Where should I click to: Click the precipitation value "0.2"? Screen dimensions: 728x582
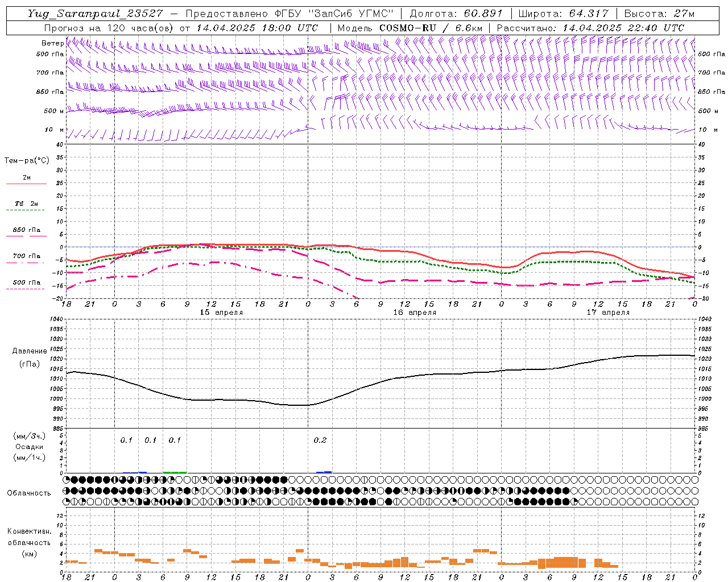coord(320,440)
